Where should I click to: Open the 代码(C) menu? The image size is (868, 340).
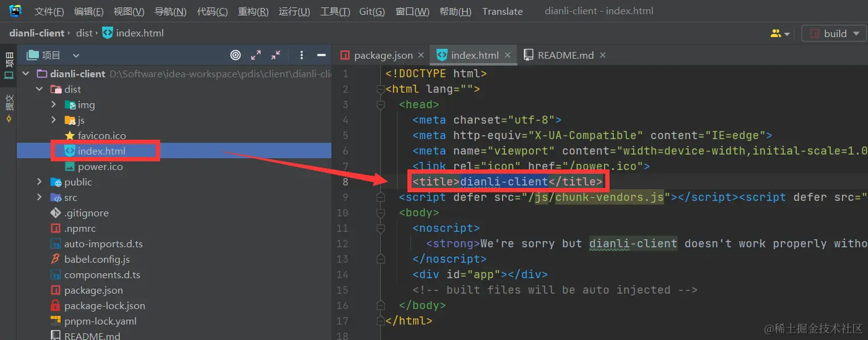tap(212, 11)
